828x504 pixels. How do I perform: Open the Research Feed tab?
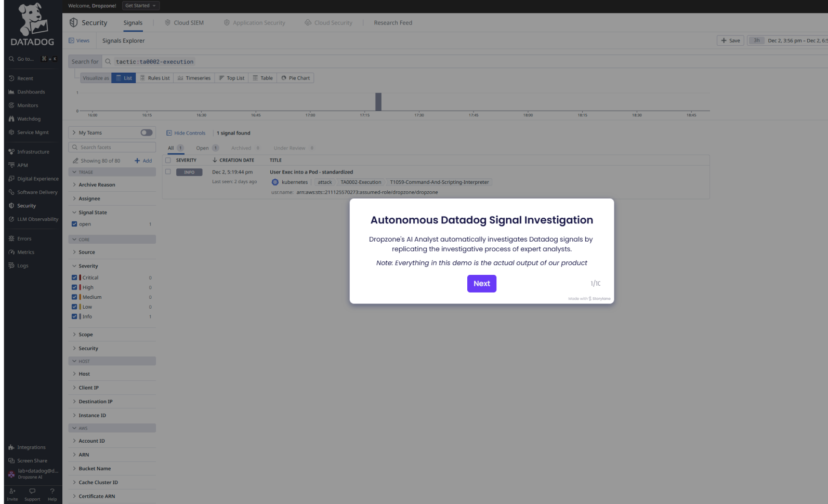click(x=393, y=23)
